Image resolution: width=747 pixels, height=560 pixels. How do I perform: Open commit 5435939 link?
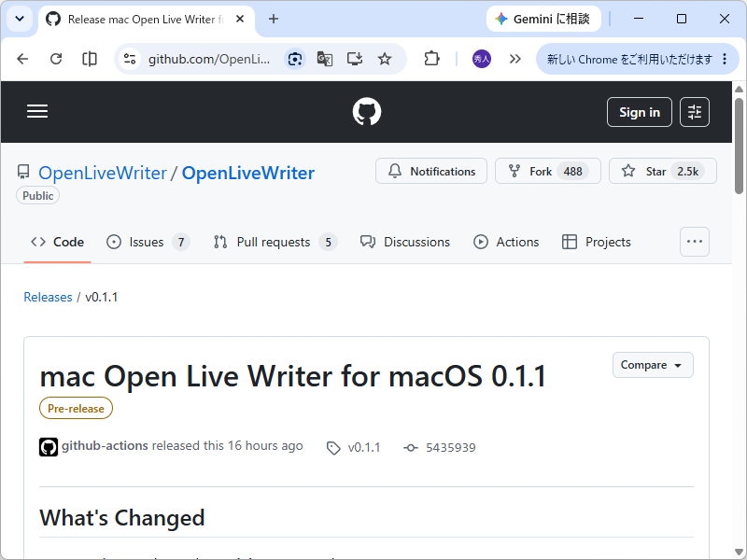coord(439,448)
